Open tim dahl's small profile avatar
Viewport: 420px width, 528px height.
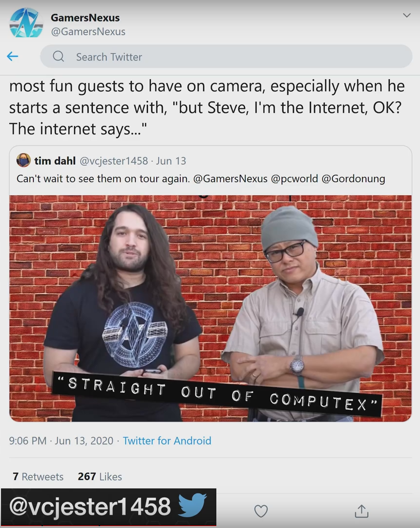click(x=23, y=160)
